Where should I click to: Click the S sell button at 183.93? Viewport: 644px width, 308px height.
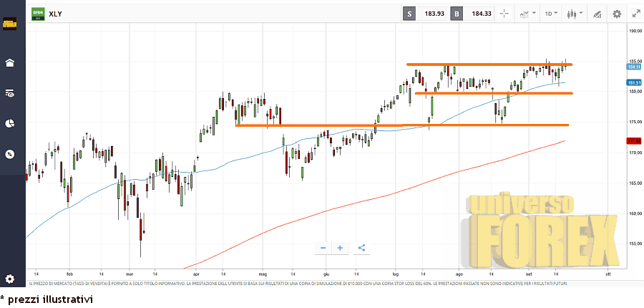(410, 14)
